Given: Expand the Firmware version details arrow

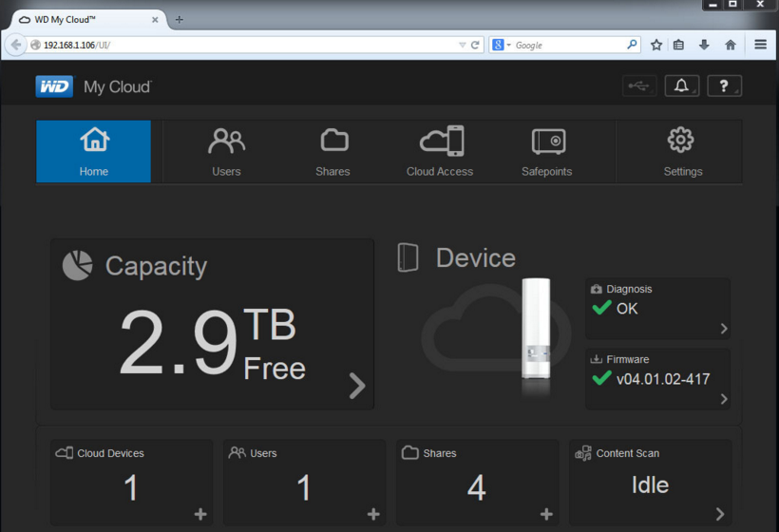Looking at the screenshot, I should (x=724, y=399).
